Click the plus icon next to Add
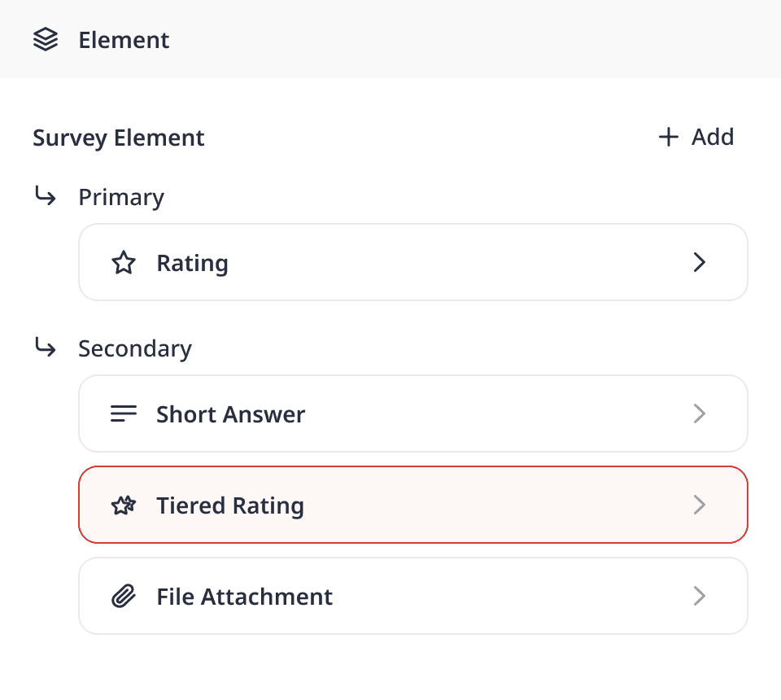This screenshot has height=700, width=781. 668,137
